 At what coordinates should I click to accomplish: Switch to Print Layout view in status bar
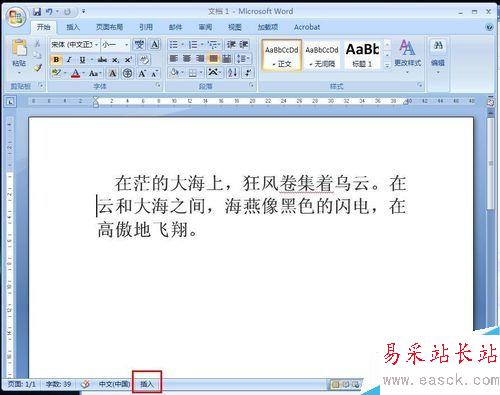[336, 384]
